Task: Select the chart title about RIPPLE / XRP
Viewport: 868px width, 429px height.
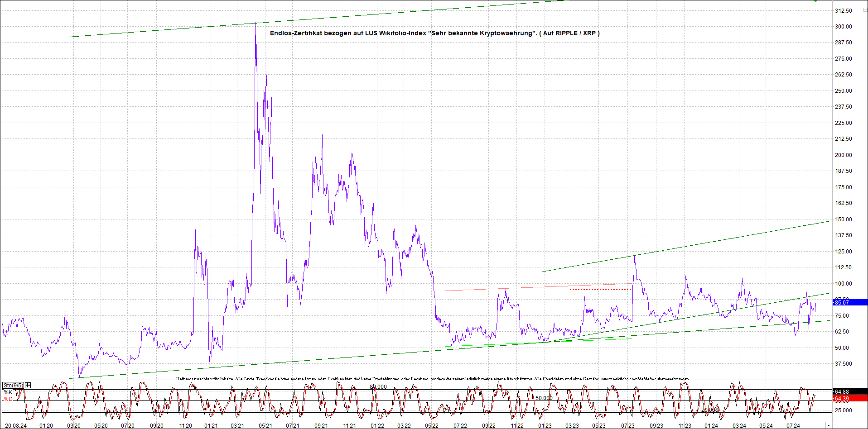Action: pos(434,33)
